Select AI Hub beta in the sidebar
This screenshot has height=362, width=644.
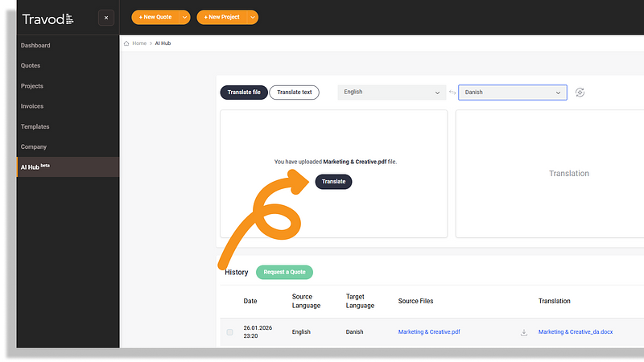click(68, 167)
